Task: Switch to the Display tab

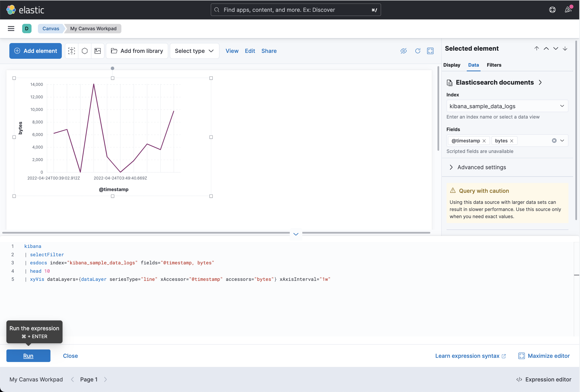Action: tap(451, 65)
